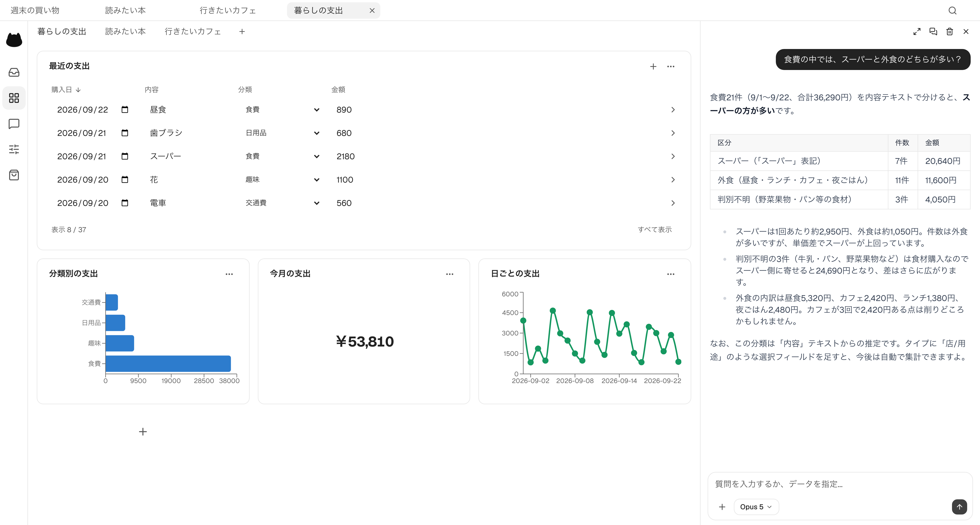Screen dimensions: 980x525
Task: Expand the 花 row details chevron
Action: point(673,179)
